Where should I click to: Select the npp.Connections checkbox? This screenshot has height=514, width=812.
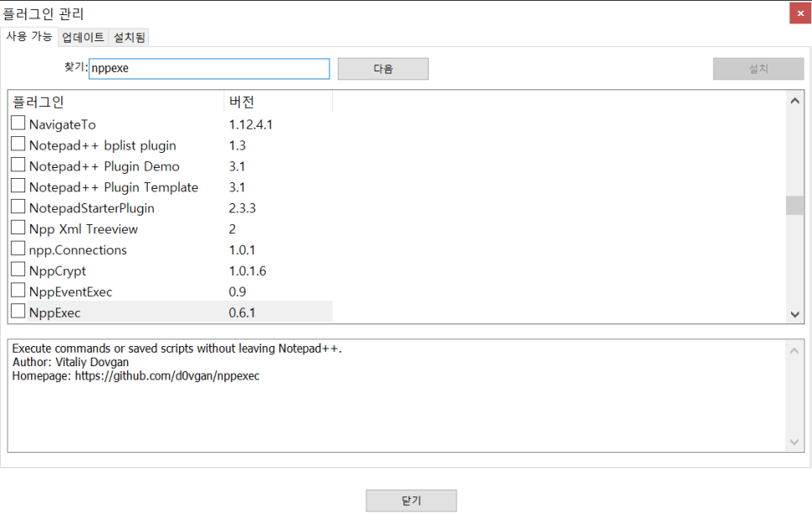[18, 249]
